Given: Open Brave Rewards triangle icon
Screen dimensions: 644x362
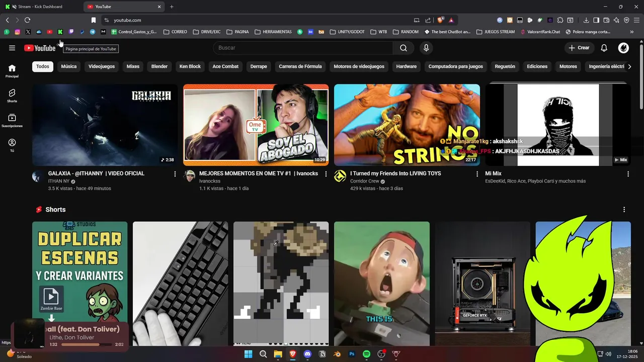Looking at the screenshot, I should [451, 20].
